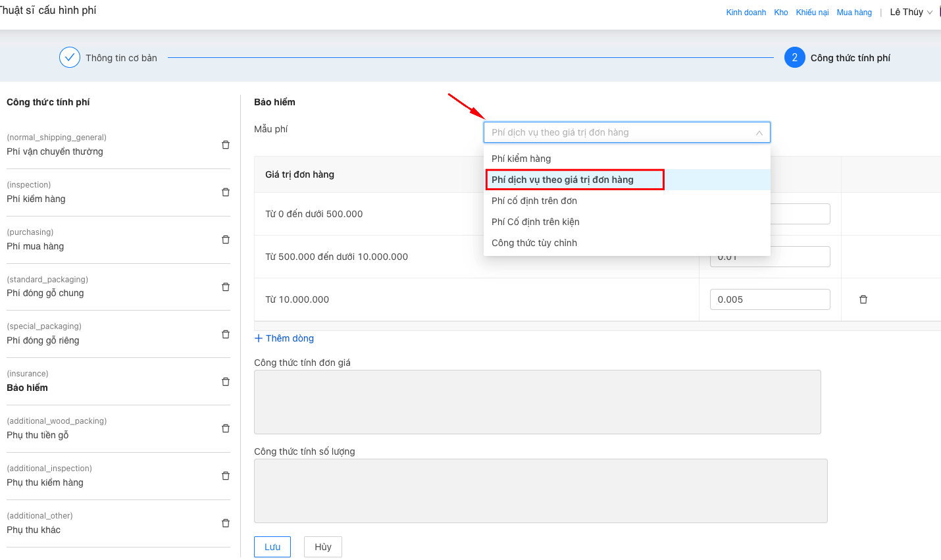Viewport: 941px width, 560px height.
Task: Delete the Phụ thu khác fee
Action: (226, 523)
